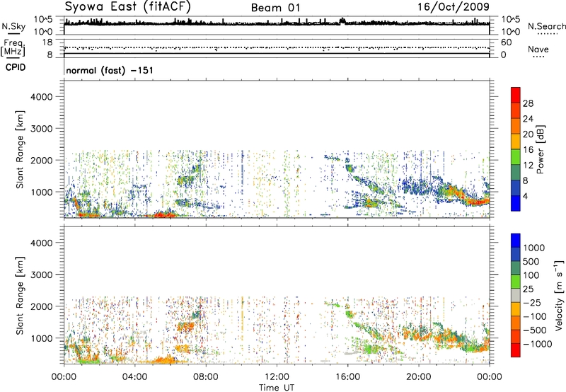Click the 'CPID' label
The image size is (566, 392).
(x=16, y=67)
